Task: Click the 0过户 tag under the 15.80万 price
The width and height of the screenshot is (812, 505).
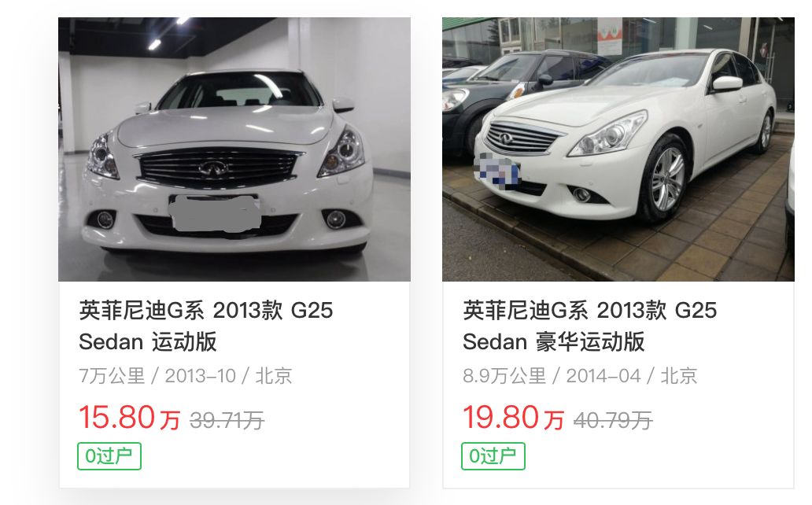Action: coord(109,456)
